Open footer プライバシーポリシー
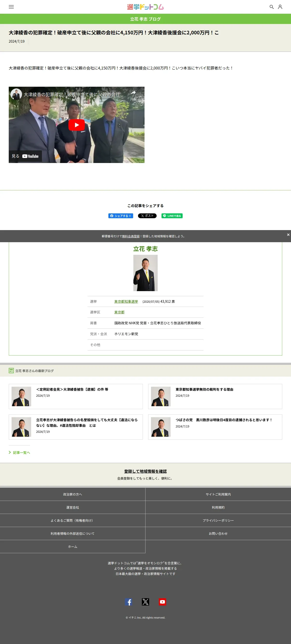This screenshot has height=644, width=291. pos(218,520)
